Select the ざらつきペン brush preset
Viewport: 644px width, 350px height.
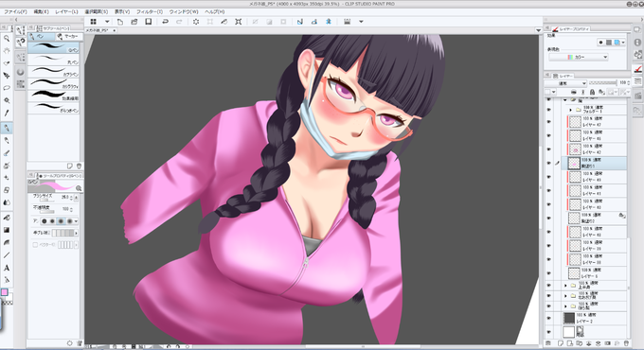coord(53,108)
